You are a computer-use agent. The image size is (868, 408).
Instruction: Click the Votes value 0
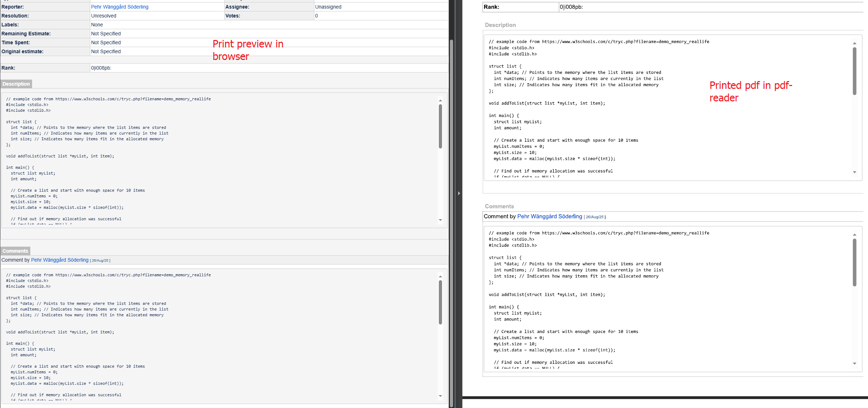[x=316, y=16]
